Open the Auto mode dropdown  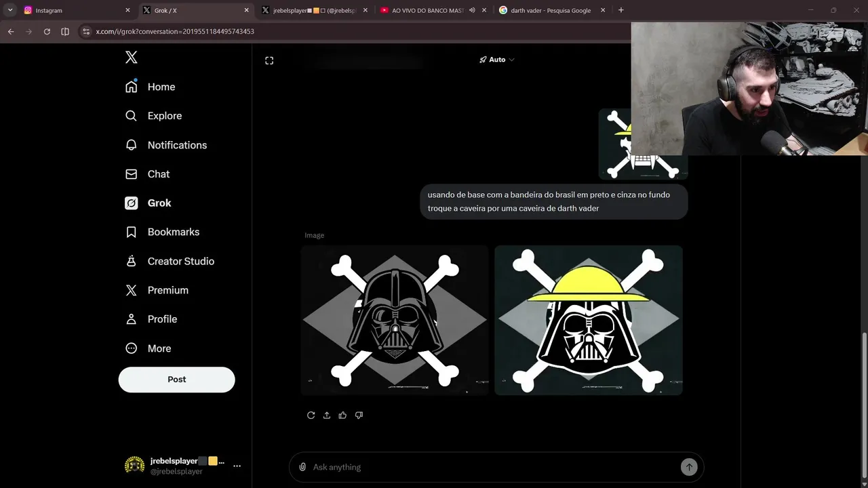click(x=497, y=60)
